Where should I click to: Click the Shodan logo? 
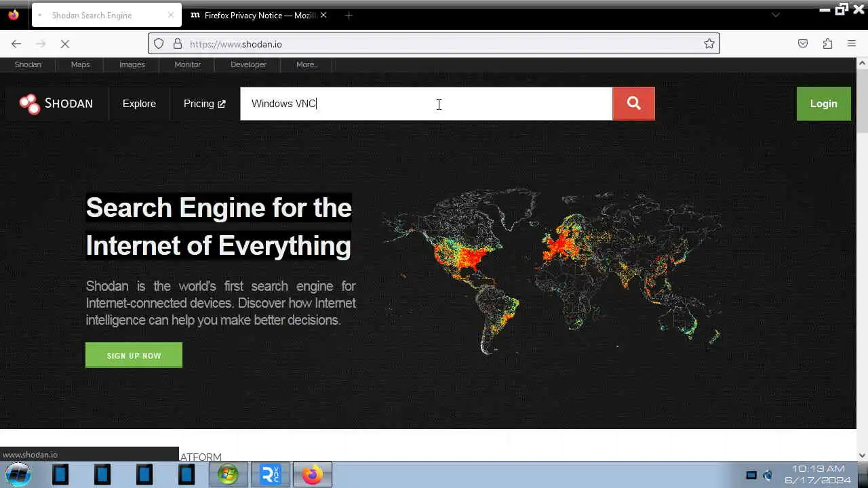tap(56, 104)
